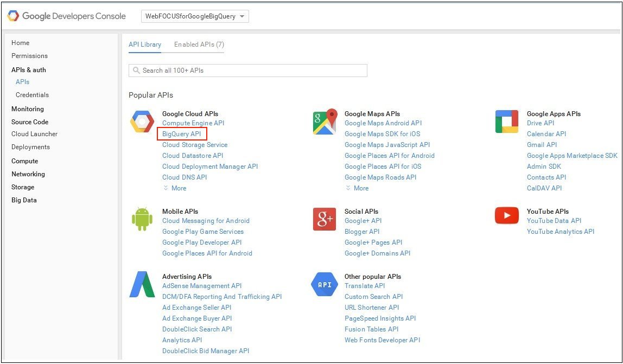Open the Gmail API link
Screen dimensions: 623x364
tap(542, 145)
